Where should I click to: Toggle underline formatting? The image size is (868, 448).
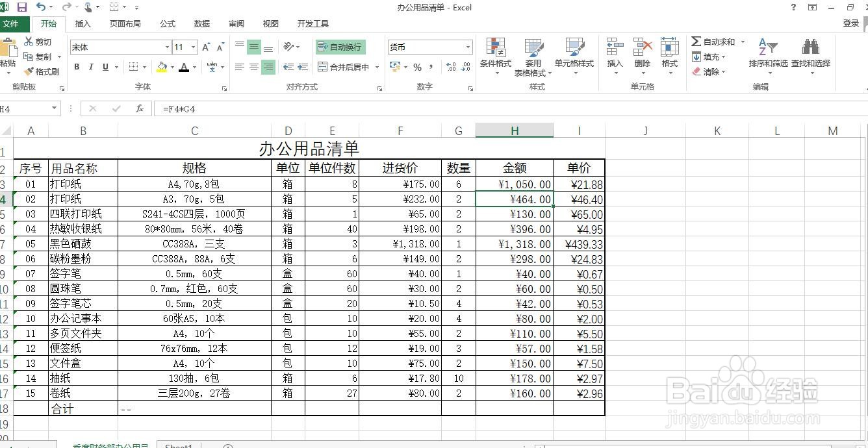point(104,67)
